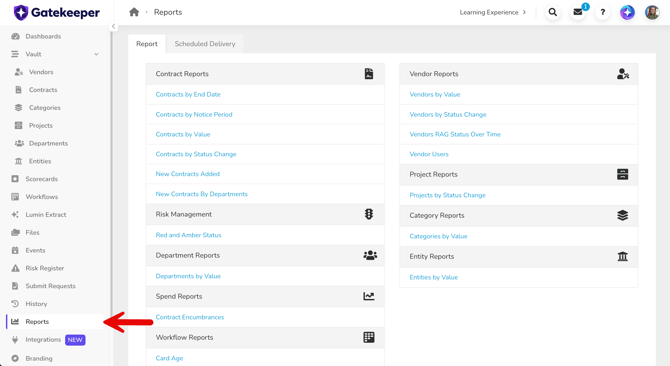
Task: Open Vendors RAG Status Over Time report
Action: [455, 134]
